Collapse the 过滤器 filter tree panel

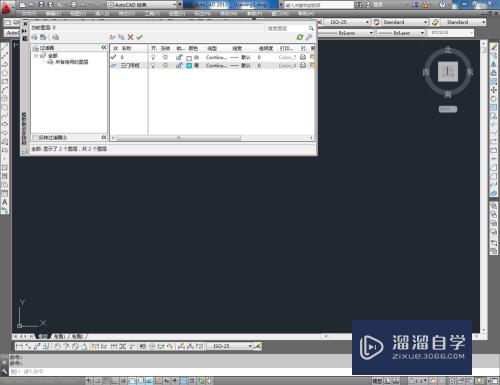[x=104, y=48]
